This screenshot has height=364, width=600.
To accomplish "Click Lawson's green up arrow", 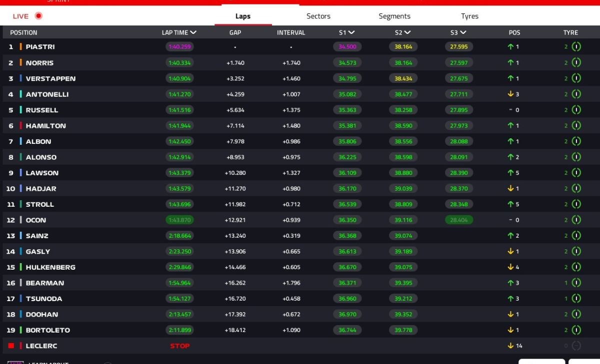I will pos(510,173).
